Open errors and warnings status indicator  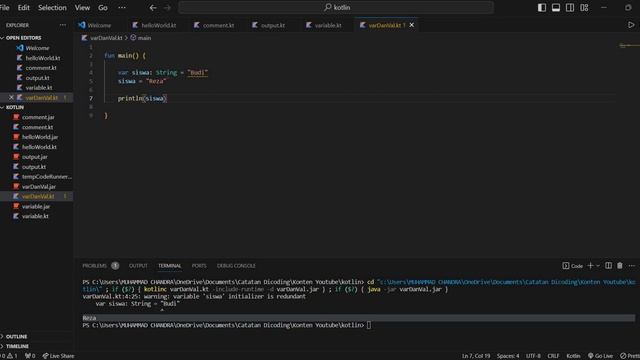(9, 356)
